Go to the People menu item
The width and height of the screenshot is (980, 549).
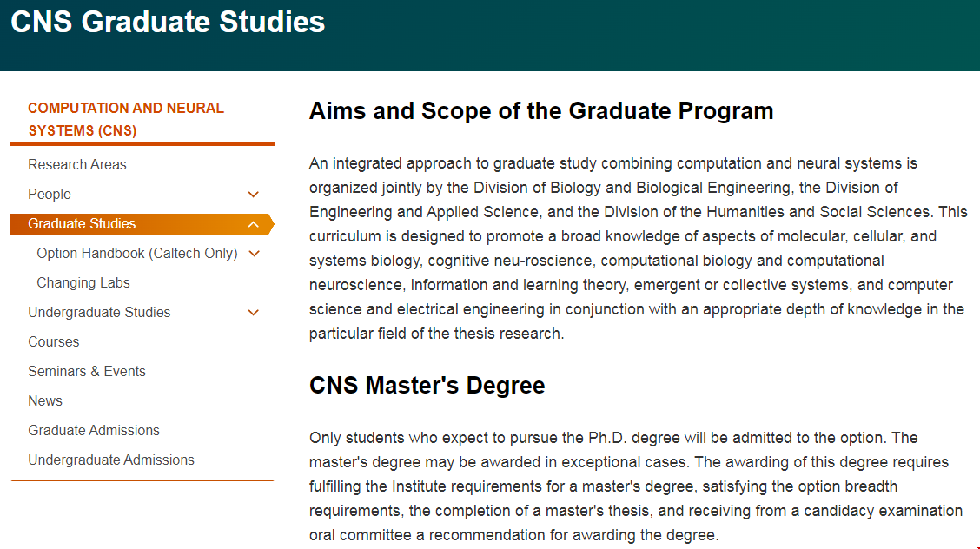tap(50, 195)
